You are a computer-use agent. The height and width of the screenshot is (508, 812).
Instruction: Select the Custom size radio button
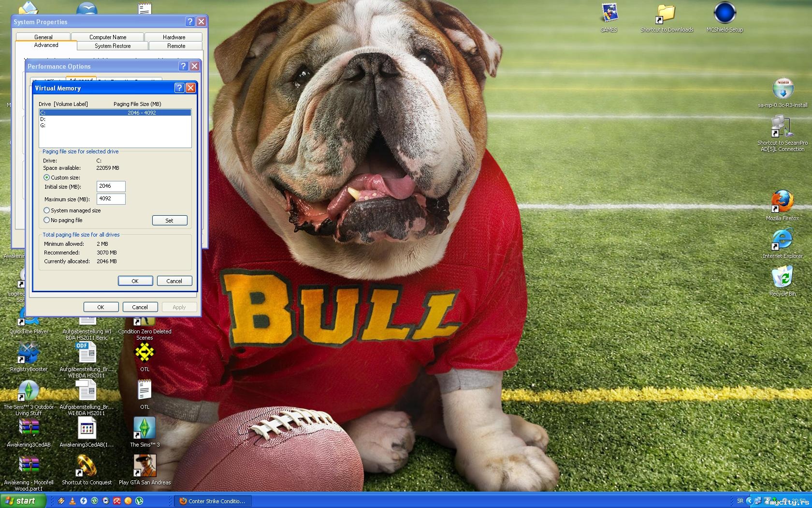pyautogui.click(x=47, y=178)
